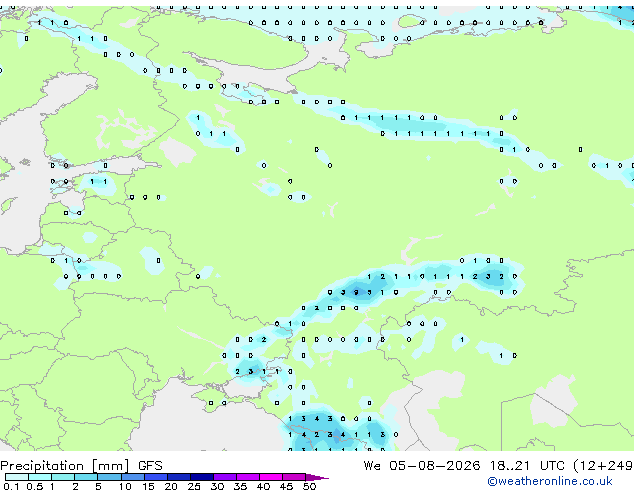
Task: Click legend scale label '45'
Action: [286, 486]
